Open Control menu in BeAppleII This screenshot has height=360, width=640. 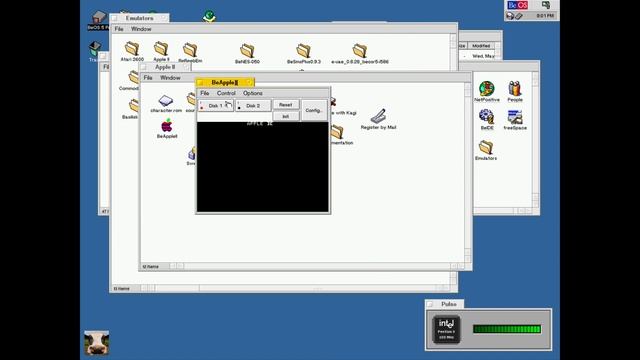(226, 93)
